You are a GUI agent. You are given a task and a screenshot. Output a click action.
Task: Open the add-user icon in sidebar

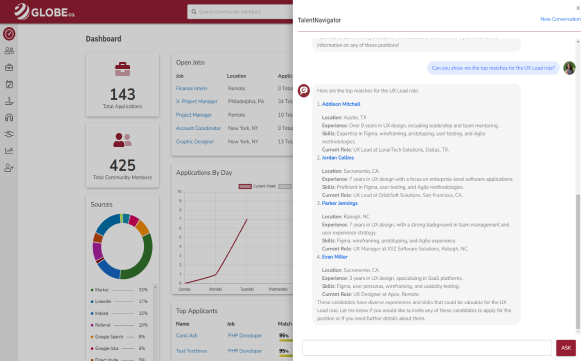9,168
